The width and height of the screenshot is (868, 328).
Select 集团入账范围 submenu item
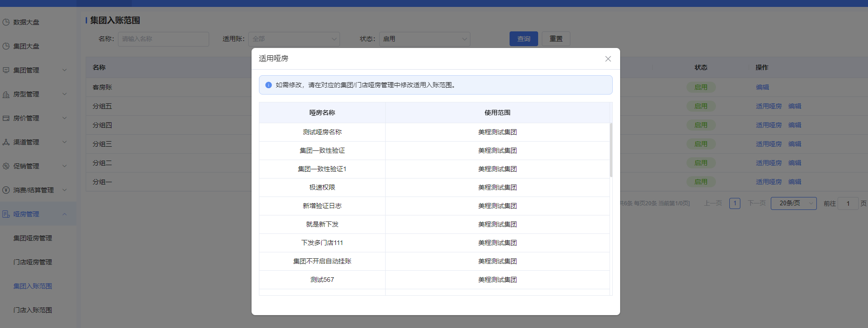click(x=33, y=286)
